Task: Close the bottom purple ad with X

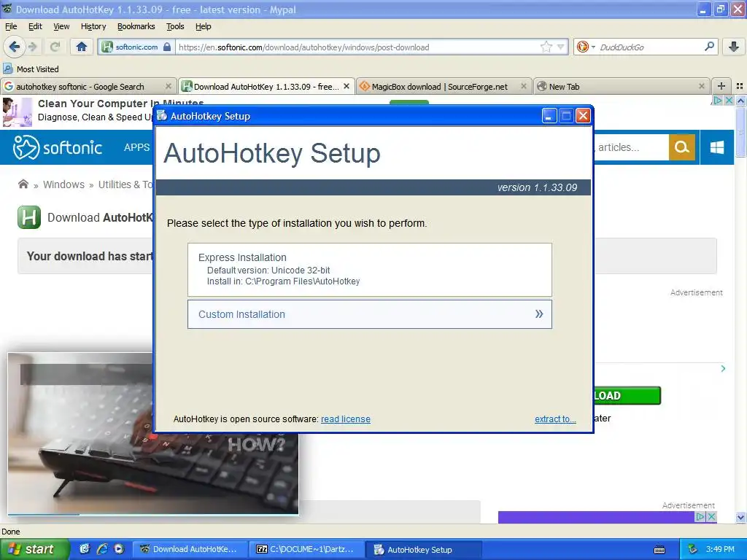Action: tap(711, 517)
